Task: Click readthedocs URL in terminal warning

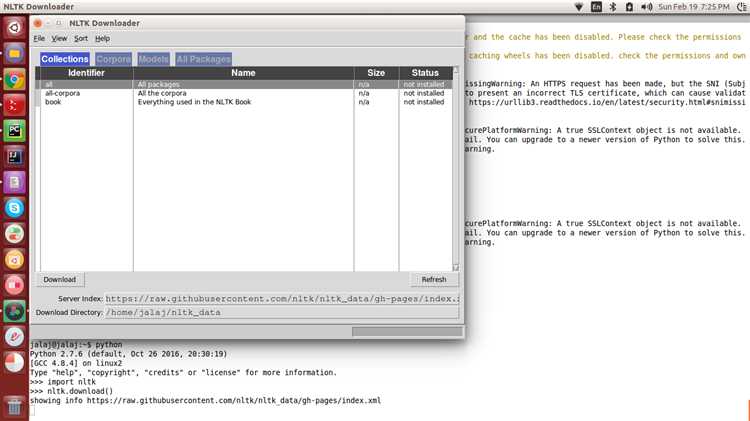Action: [607, 102]
